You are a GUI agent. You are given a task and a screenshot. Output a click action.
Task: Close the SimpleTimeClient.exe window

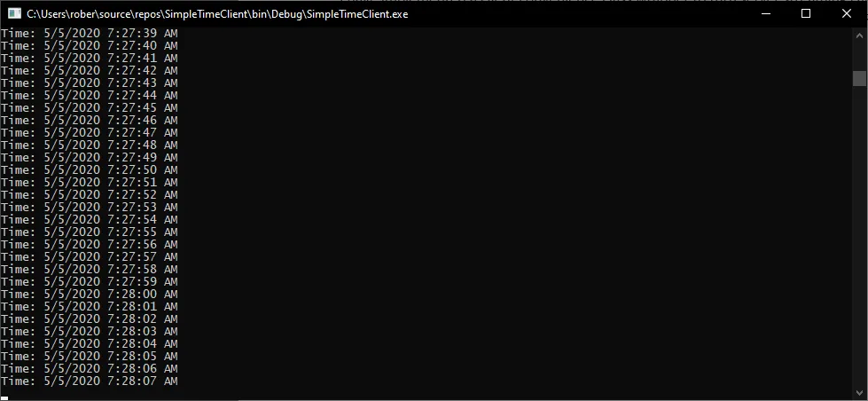point(847,14)
